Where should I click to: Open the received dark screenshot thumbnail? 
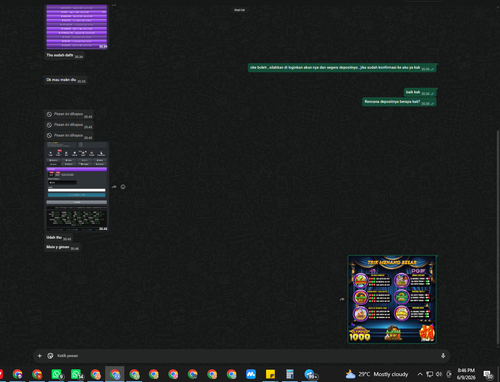tap(77, 187)
